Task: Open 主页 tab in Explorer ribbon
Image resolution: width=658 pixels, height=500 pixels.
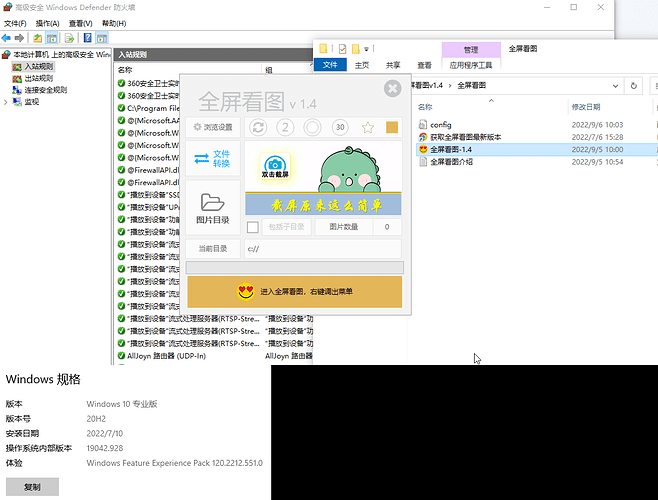Action: (362, 65)
